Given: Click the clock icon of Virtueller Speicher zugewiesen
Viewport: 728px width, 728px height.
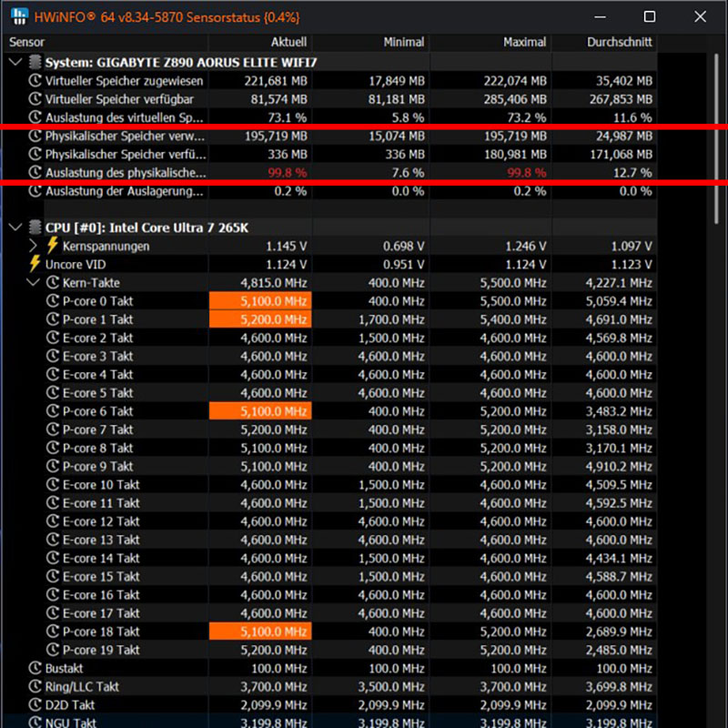Looking at the screenshot, I should [35, 80].
